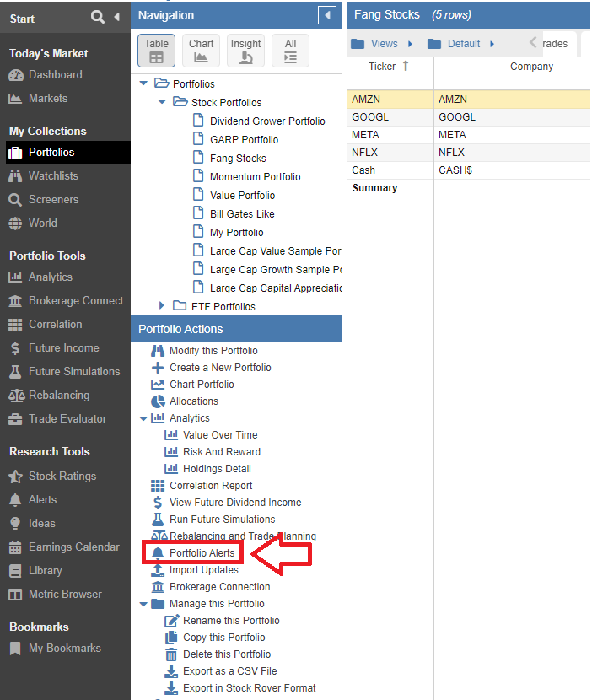This screenshot has width=592, height=700.
Task: Open Brokerage Connect tool
Action: (66, 301)
